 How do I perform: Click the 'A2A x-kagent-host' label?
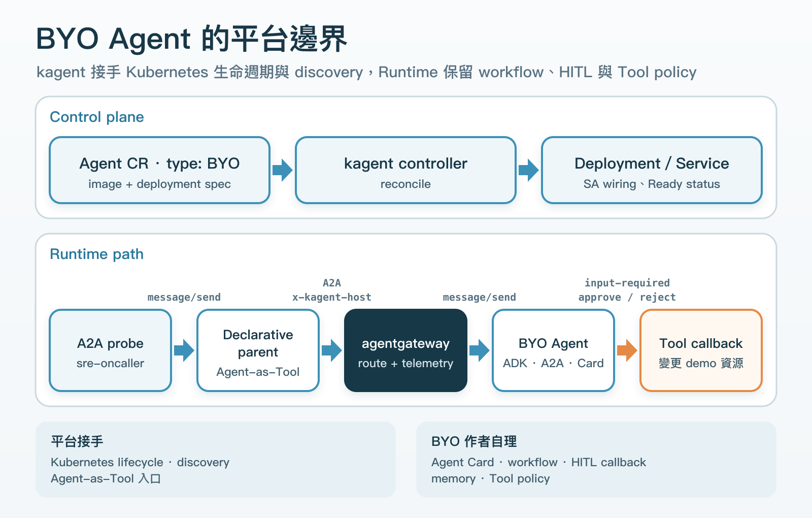click(x=332, y=290)
